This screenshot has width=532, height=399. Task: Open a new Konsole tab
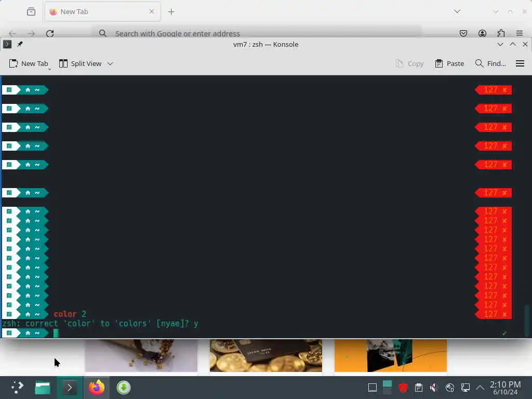(x=28, y=63)
